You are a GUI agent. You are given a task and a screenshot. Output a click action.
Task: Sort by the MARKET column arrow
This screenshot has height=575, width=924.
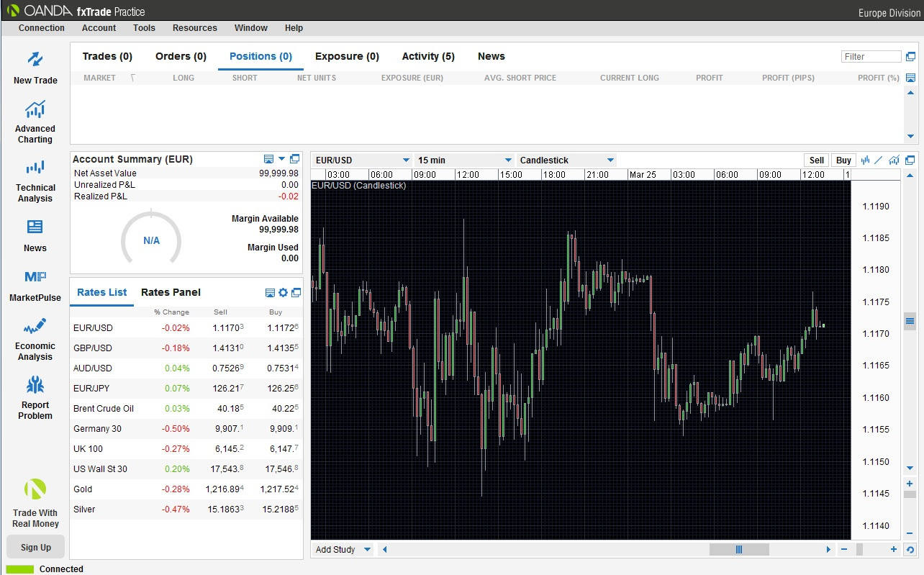click(x=132, y=78)
